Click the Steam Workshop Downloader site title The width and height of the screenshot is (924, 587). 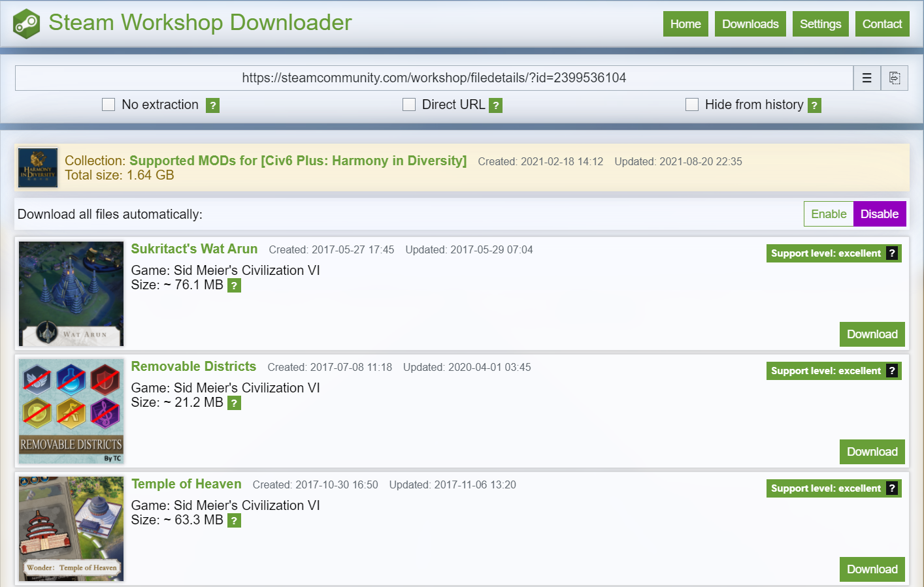coord(200,23)
